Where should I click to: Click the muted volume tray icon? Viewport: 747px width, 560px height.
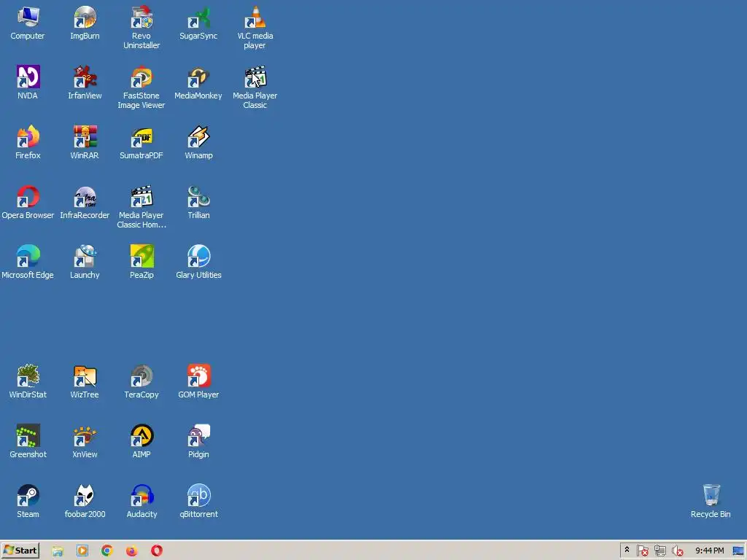[677, 551]
